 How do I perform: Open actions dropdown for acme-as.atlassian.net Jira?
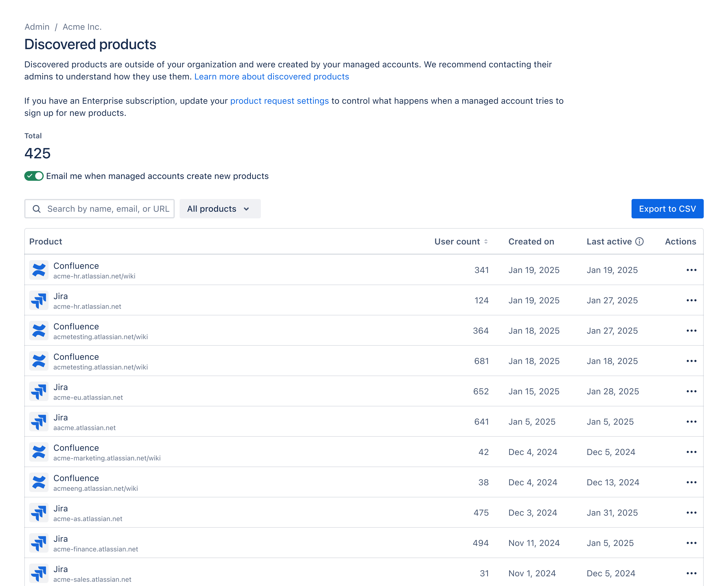(x=691, y=513)
